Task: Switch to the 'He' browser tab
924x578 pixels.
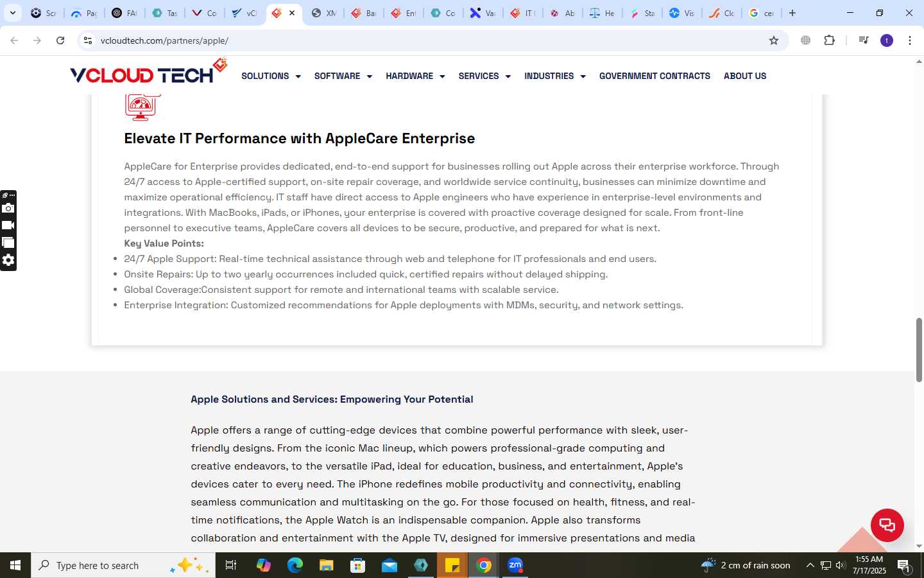Action: coord(603,13)
